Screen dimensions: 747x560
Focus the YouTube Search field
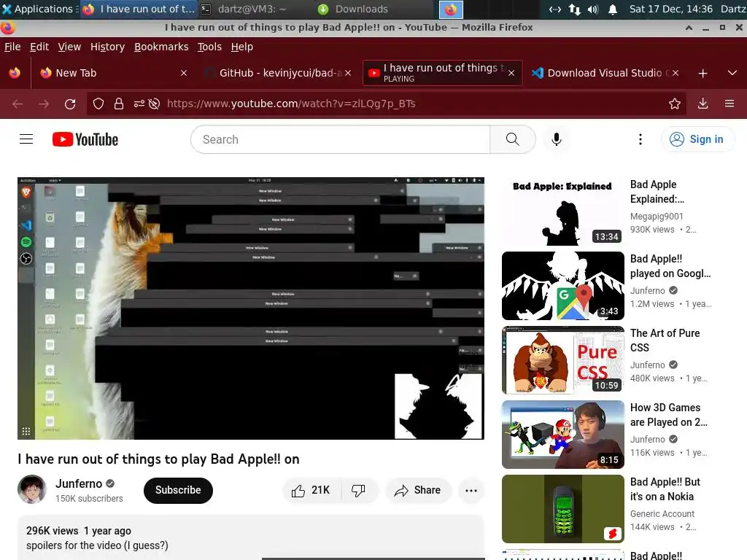click(341, 139)
